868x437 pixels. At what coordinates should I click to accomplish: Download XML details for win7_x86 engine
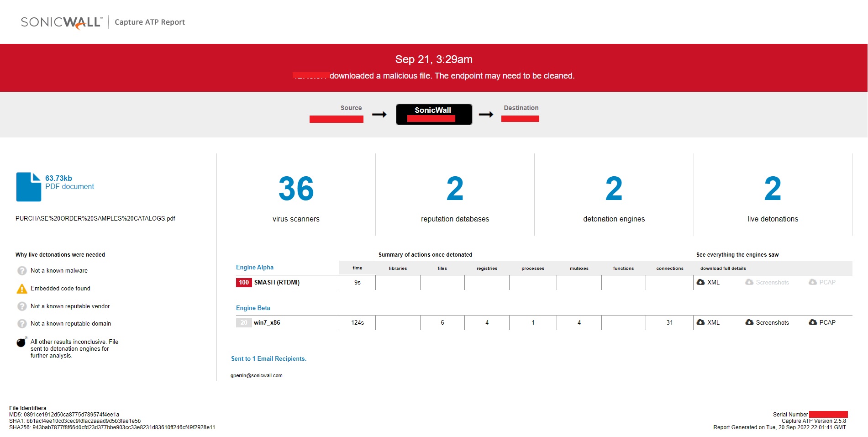708,322
